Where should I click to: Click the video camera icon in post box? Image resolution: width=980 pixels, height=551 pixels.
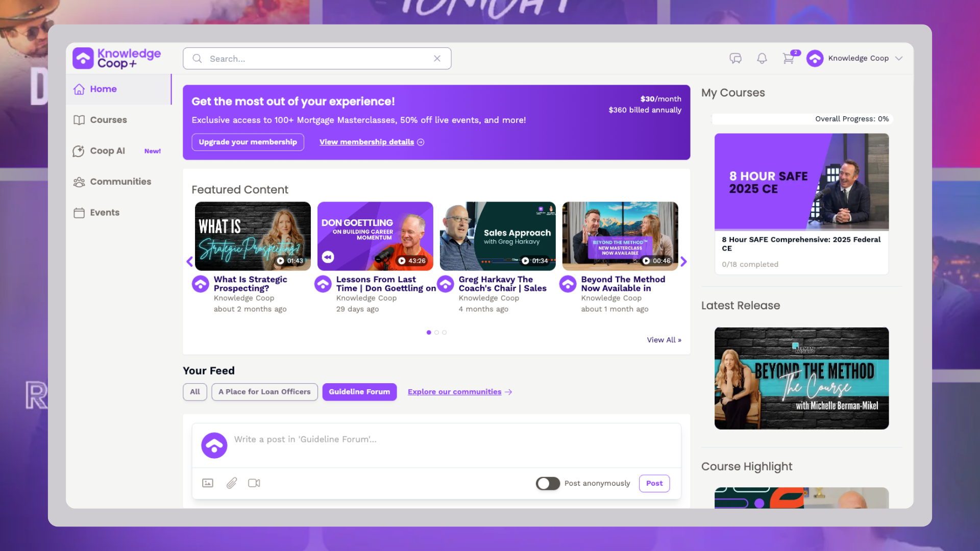tap(254, 483)
